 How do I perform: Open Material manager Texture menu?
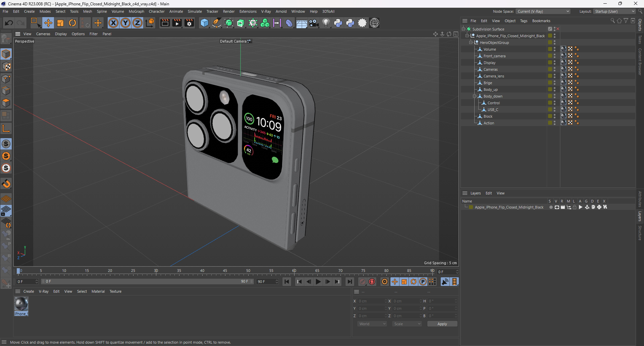115,291
